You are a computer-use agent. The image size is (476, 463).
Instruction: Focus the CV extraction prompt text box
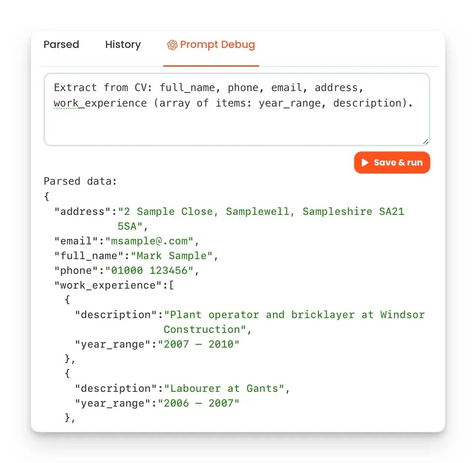(237, 122)
